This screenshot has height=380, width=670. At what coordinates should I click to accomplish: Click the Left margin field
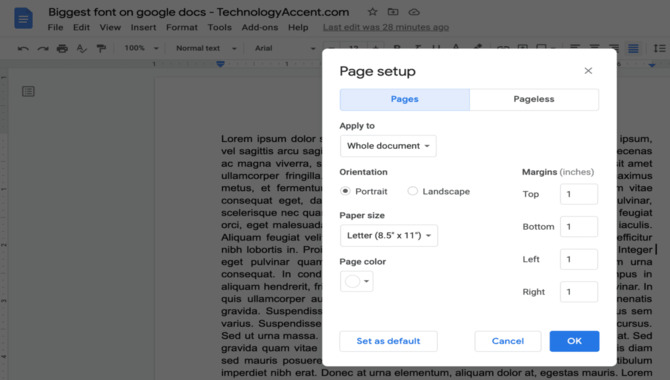(579, 259)
